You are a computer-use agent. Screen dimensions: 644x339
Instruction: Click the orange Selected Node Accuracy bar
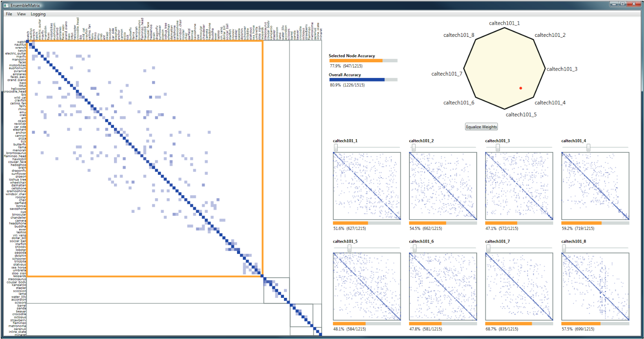pyautogui.click(x=356, y=61)
